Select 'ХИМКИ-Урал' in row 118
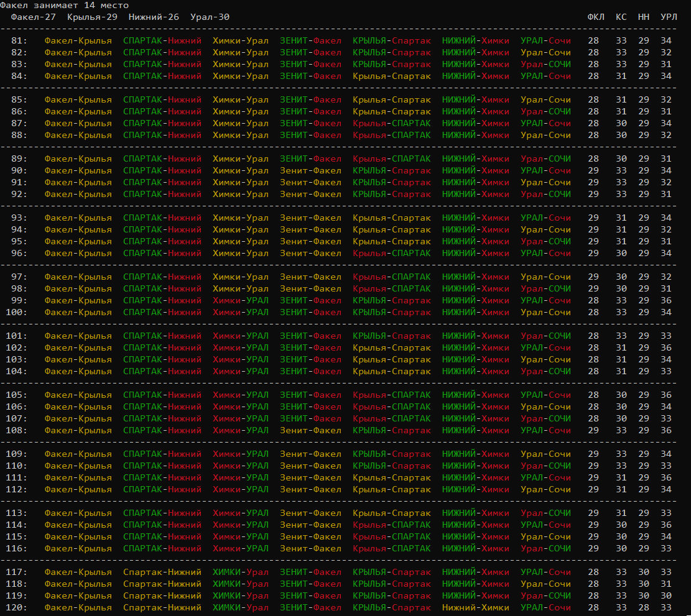This screenshot has width=691, height=616. click(x=241, y=584)
